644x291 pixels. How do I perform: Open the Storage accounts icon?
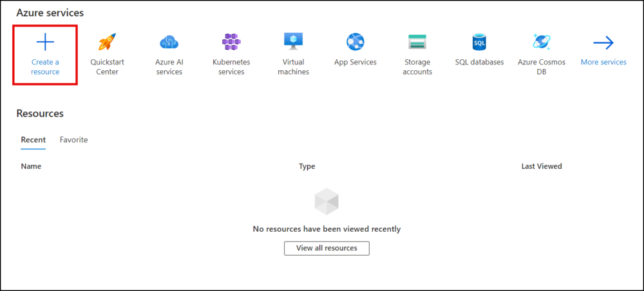(x=417, y=42)
